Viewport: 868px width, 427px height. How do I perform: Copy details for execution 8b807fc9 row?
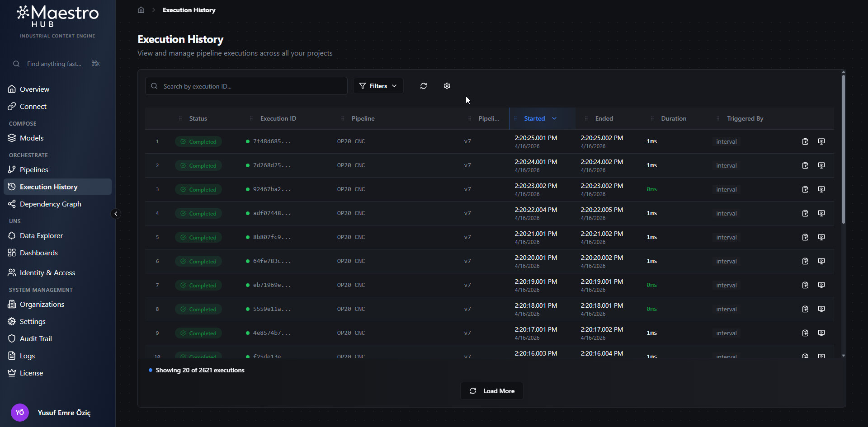tap(805, 237)
